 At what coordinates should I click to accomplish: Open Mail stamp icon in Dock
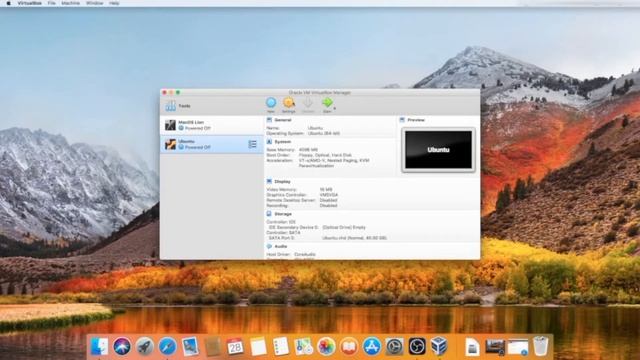pyautogui.click(x=190, y=347)
